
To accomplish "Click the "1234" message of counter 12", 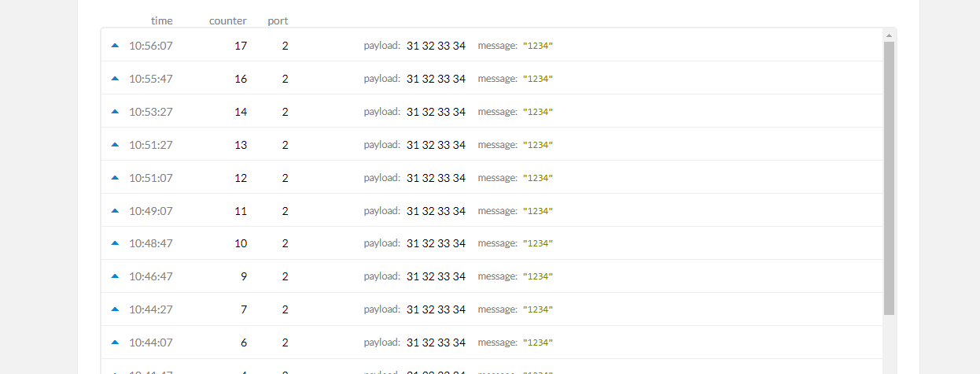I will tap(538, 178).
